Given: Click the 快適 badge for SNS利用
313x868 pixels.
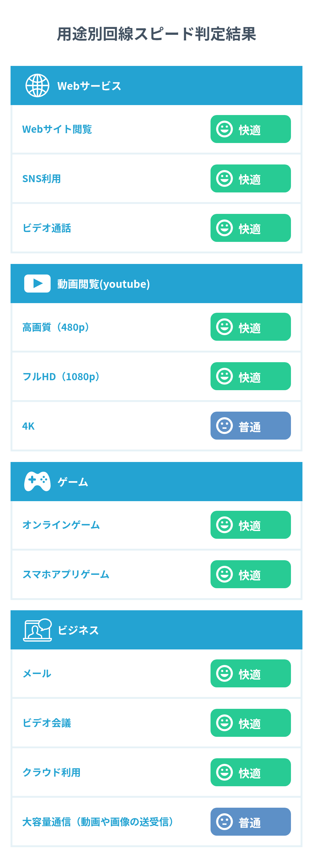Looking at the screenshot, I should click(x=250, y=178).
